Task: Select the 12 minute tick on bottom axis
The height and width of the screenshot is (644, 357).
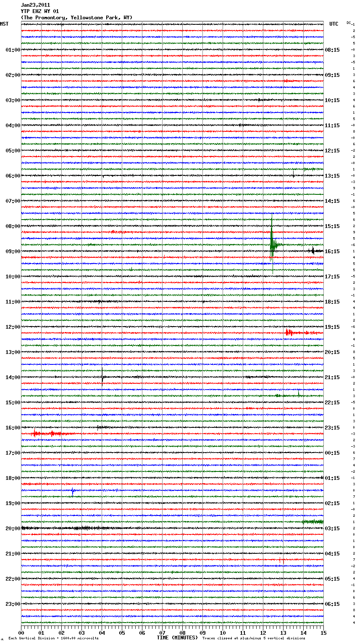Action: (x=263, y=633)
